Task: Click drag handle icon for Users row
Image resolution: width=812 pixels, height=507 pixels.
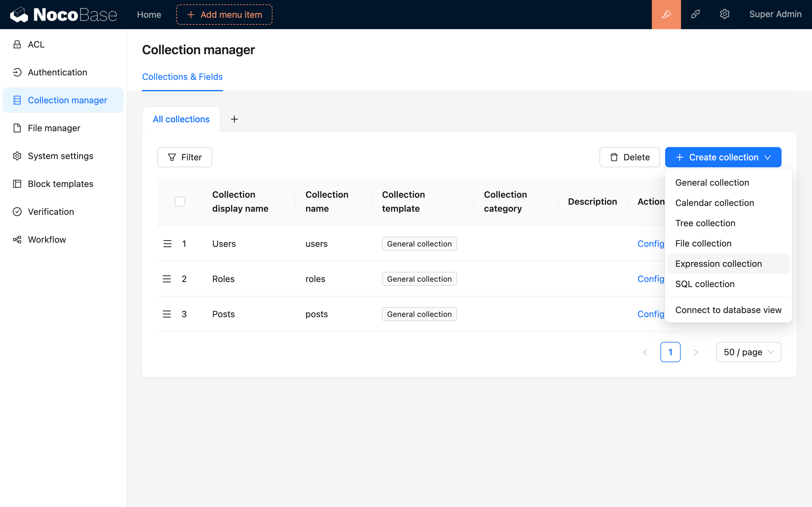Action: pyautogui.click(x=167, y=244)
